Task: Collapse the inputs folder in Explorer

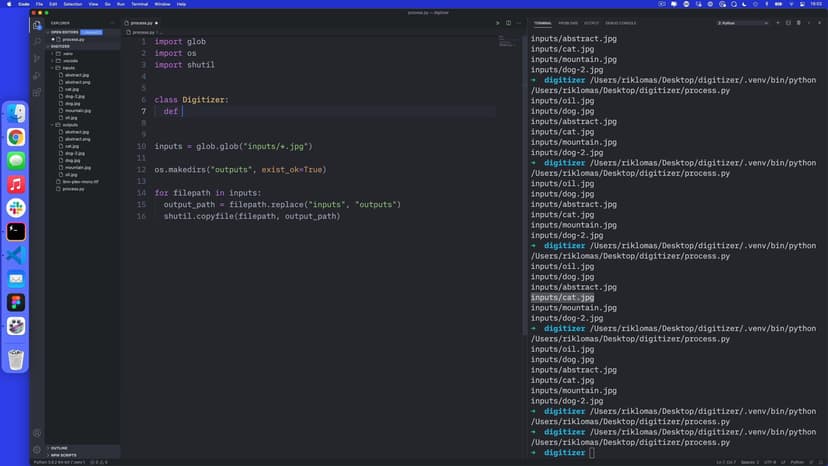Action: [x=70, y=68]
